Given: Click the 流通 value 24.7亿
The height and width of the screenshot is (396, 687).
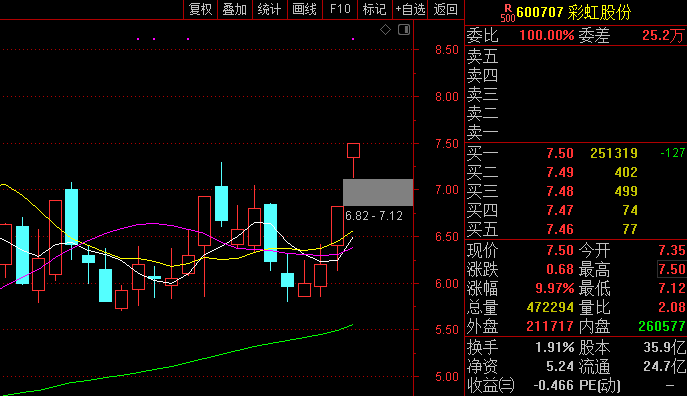Looking at the screenshot, I should (x=665, y=366).
